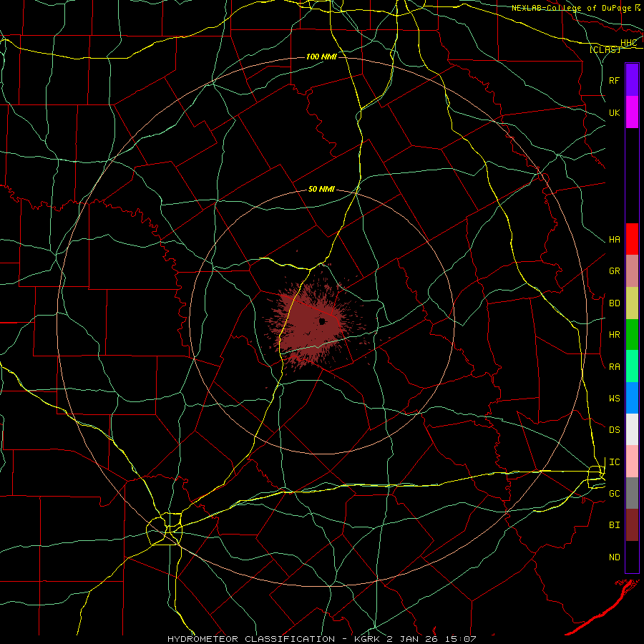Click the HR green legend swatch
Screen dimensions: 644x644
[632, 335]
